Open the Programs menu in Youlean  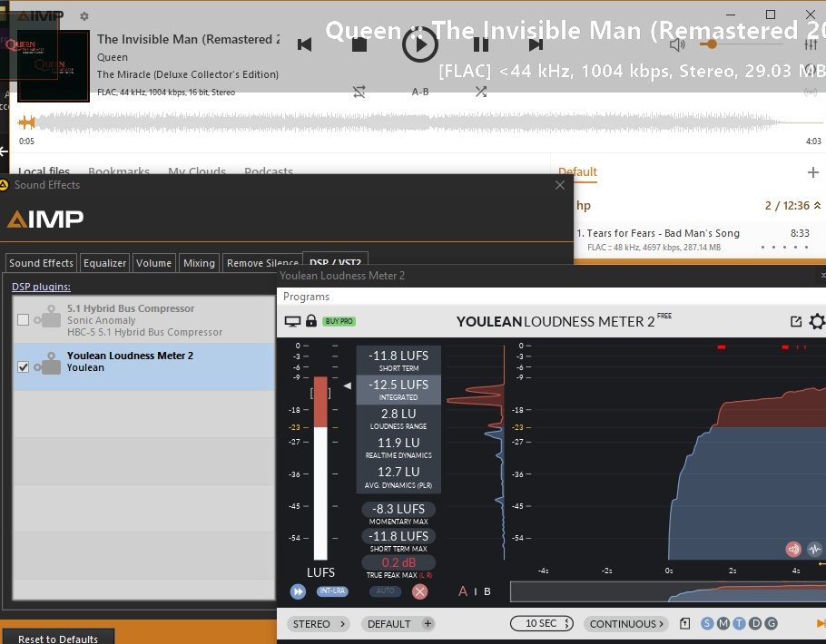click(306, 297)
